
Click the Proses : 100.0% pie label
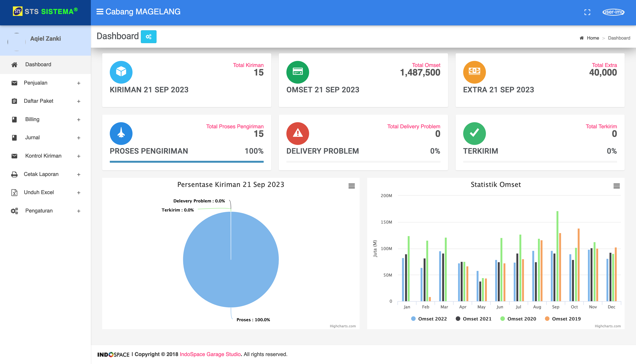tap(253, 320)
